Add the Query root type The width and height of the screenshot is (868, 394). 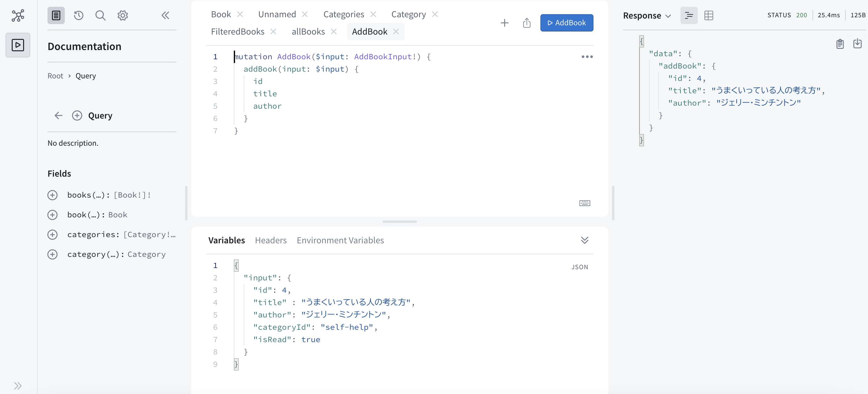pos(77,116)
